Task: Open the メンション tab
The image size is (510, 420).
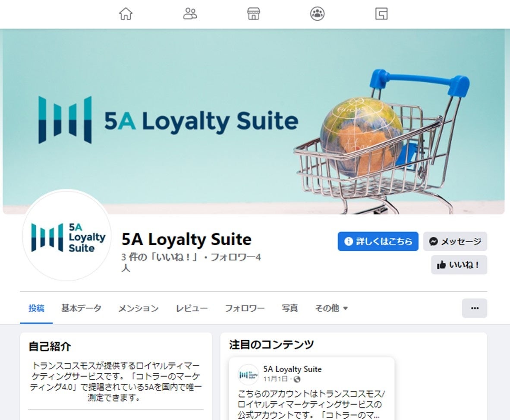Action: coord(138,308)
